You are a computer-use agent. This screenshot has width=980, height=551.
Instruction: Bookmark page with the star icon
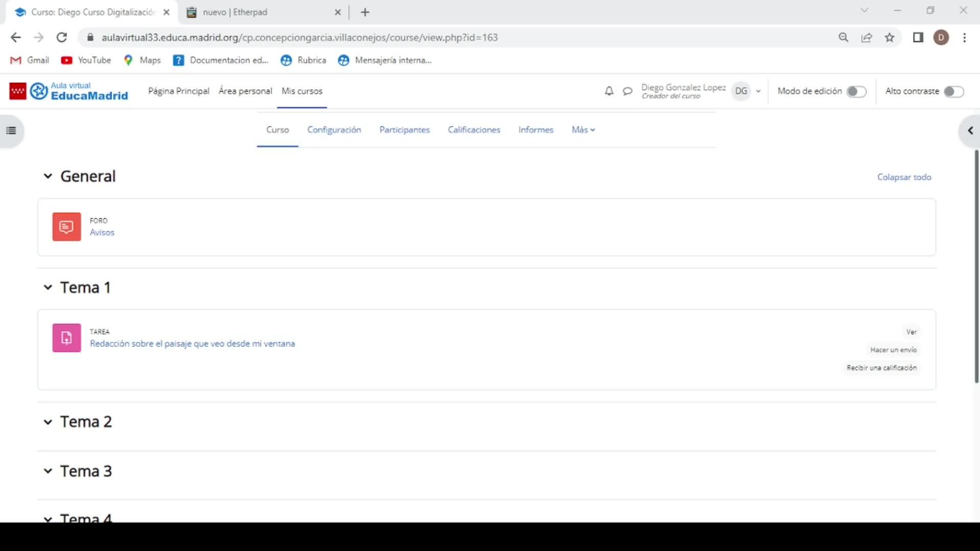pos(890,37)
